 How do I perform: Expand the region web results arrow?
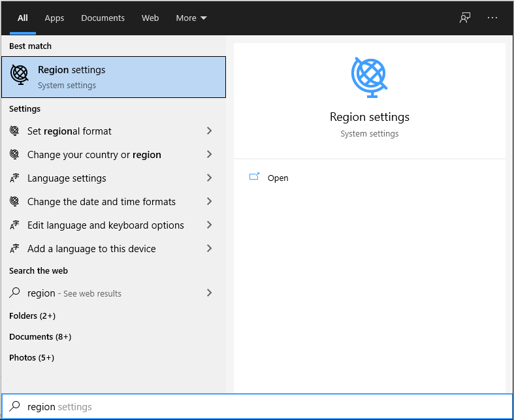tap(210, 293)
